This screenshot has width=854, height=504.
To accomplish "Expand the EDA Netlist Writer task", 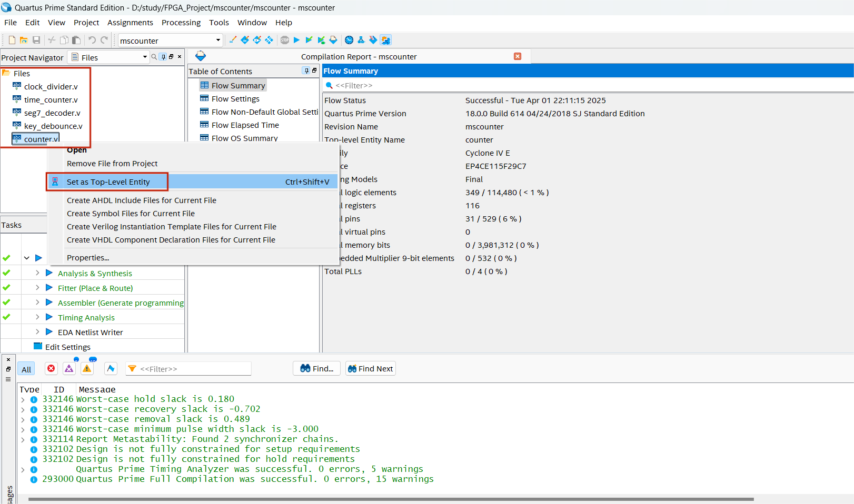I will tap(37, 331).
